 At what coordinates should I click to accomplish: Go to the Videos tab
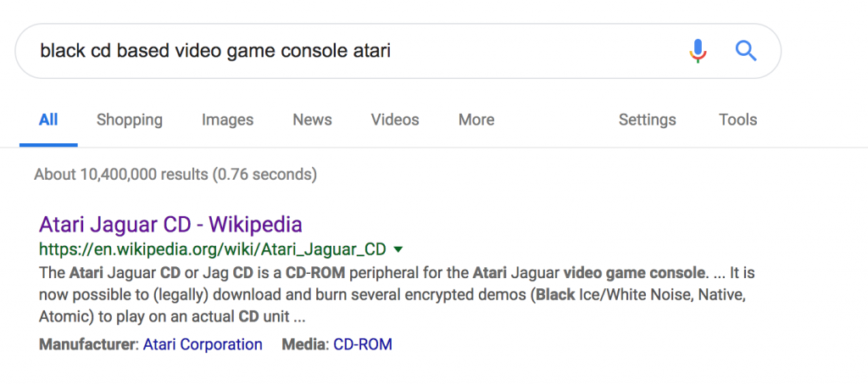pos(395,120)
